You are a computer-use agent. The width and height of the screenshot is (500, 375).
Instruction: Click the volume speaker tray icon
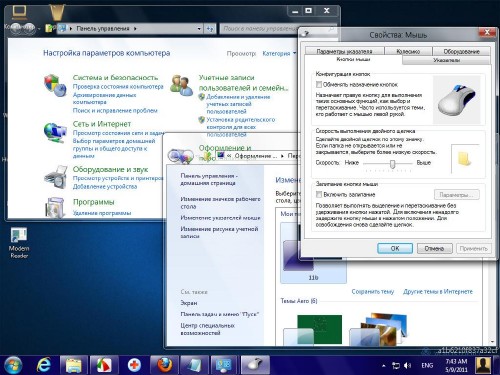407,365
